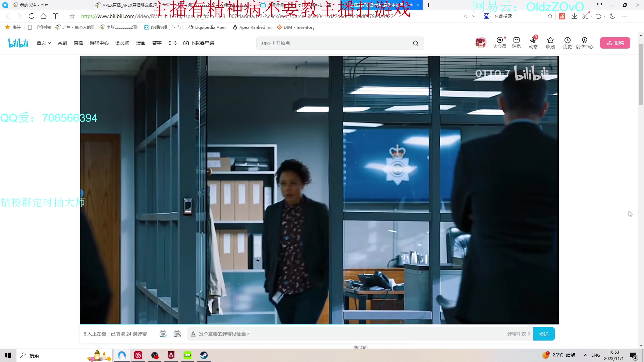This screenshot has width=644, height=362.
Task: Click the page vertical scrollbar thumb
Action: coord(641,74)
